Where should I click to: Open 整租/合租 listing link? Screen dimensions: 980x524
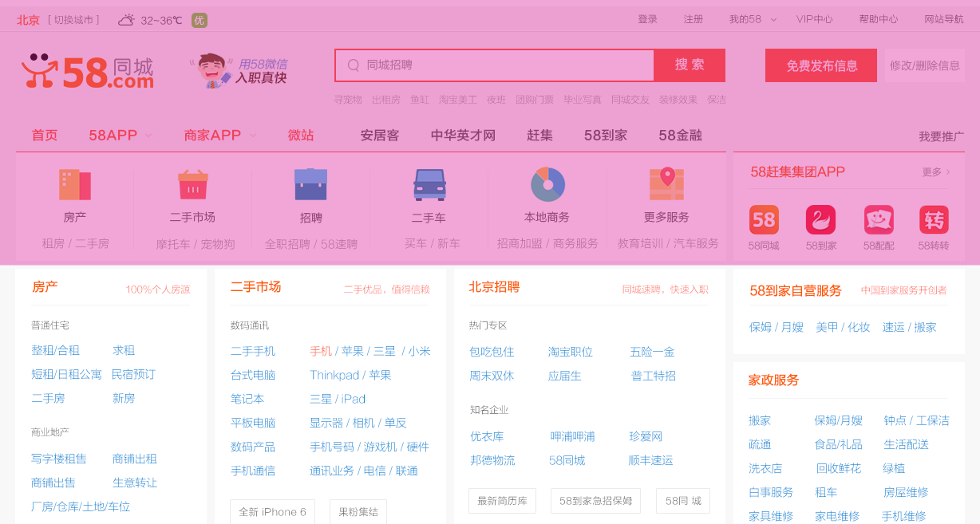[56, 350]
